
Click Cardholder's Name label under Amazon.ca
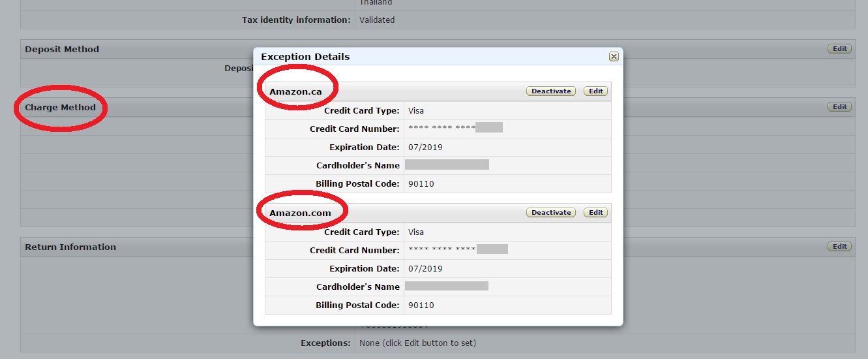[x=358, y=165]
